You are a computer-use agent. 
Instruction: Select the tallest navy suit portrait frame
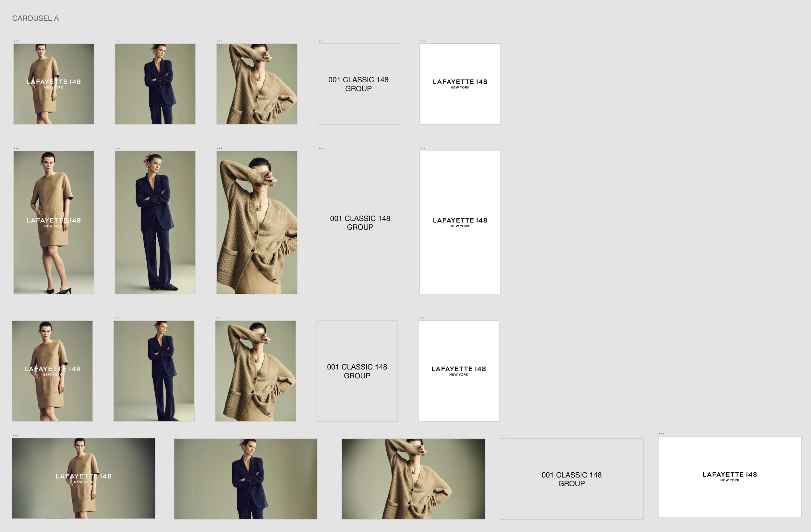[x=155, y=222]
